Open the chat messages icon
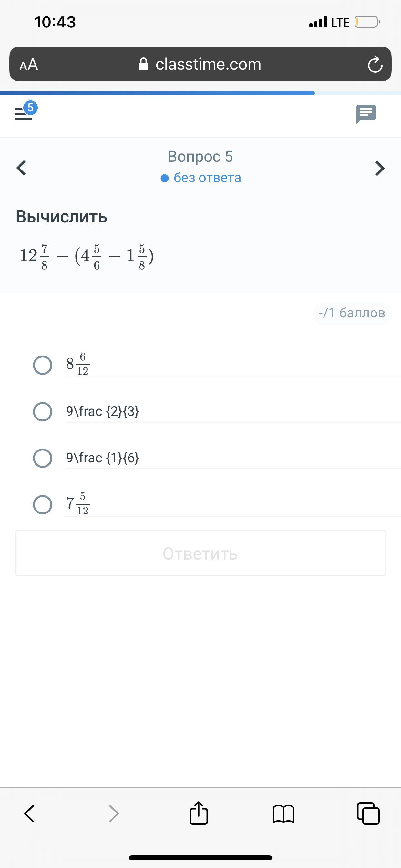 tap(366, 114)
